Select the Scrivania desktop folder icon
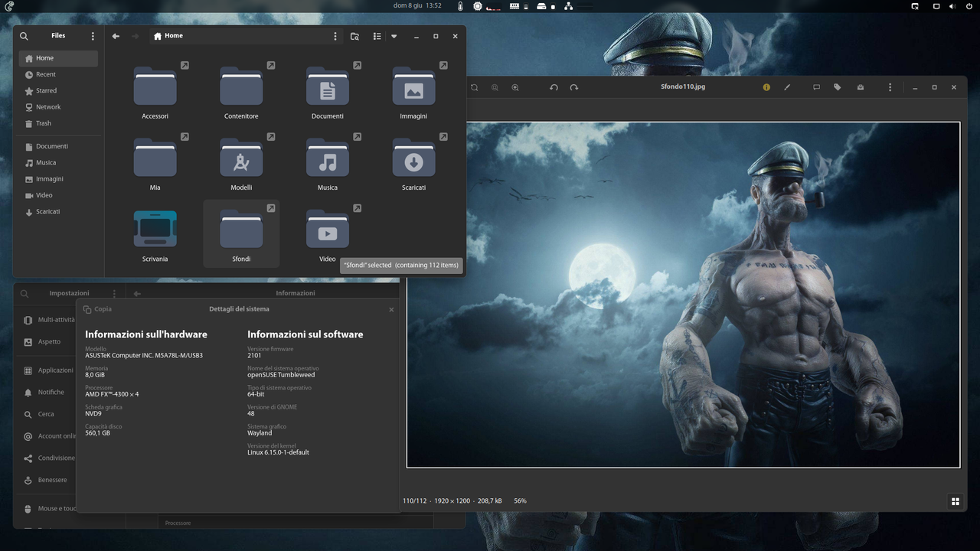980x551 pixels. click(x=155, y=228)
